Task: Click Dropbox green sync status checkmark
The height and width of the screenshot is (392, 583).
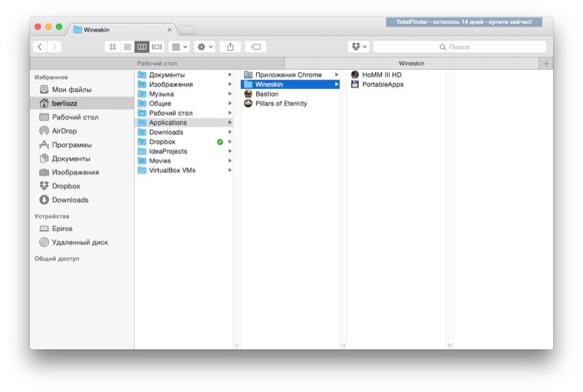Action: click(219, 142)
